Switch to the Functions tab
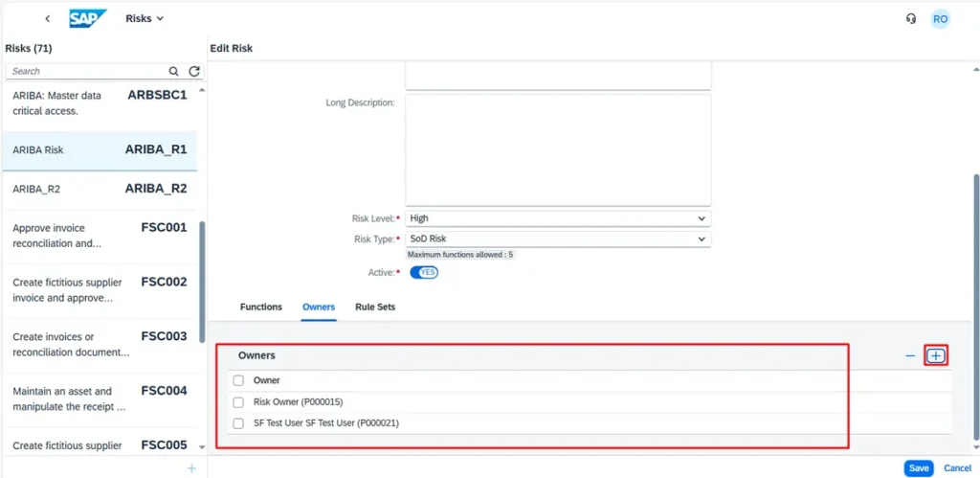The image size is (980, 478). click(x=260, y=307)
